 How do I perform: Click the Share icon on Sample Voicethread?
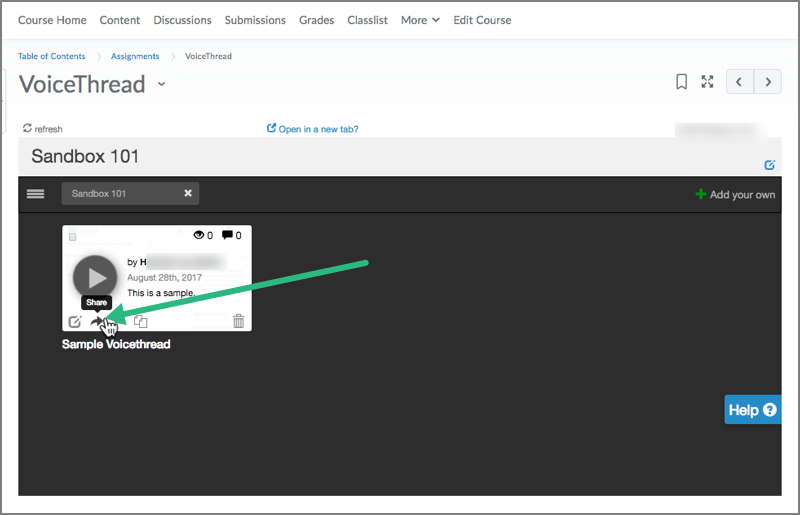pos(97,322)
